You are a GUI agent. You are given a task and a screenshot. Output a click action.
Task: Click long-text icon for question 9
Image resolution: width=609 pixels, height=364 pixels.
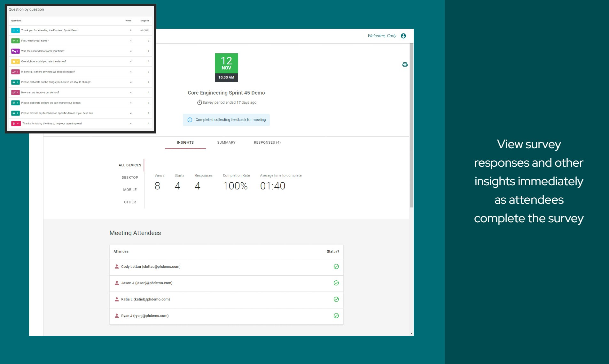coord(15,113)
